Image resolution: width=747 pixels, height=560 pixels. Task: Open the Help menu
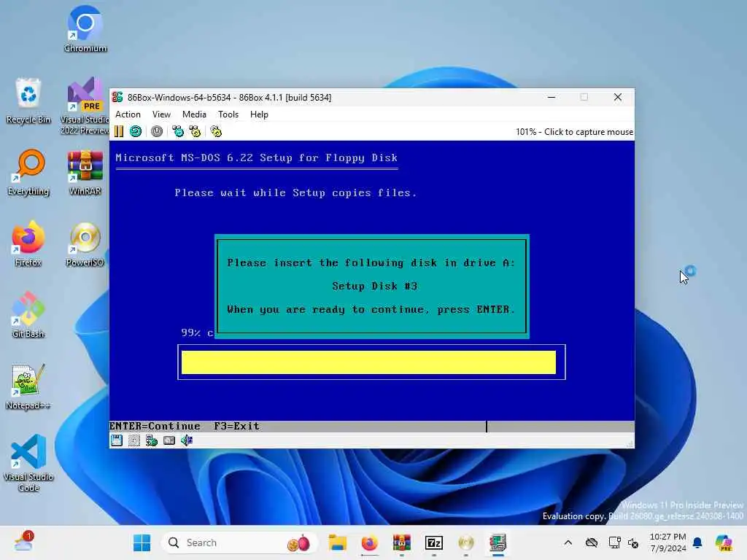(259, 114)
